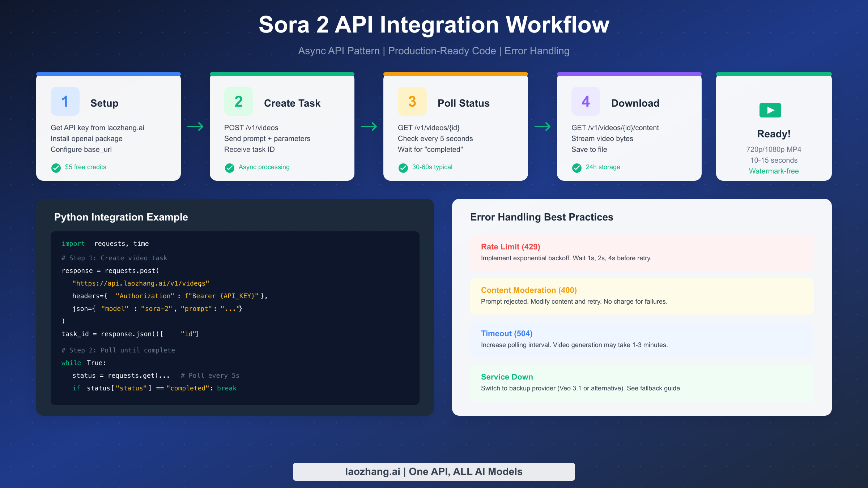
Task: Toggle the '3' badge on the Poll Status card
Action: [x=412, y=102]
